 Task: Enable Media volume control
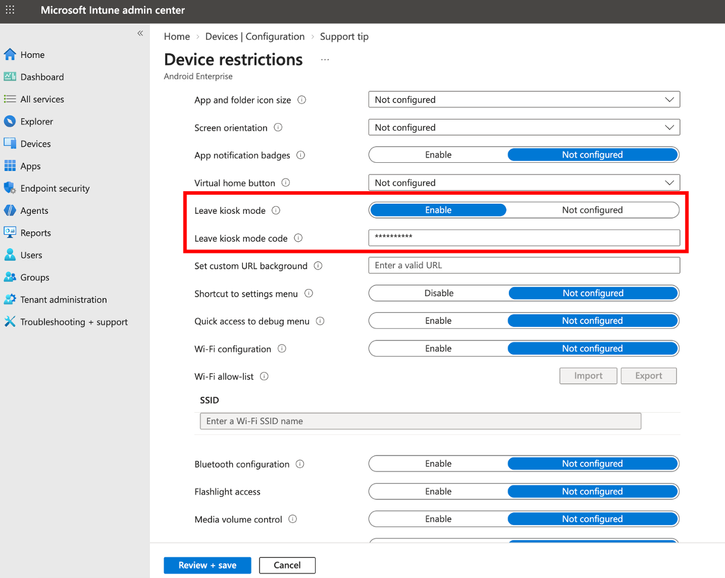(x=438, y=519)
